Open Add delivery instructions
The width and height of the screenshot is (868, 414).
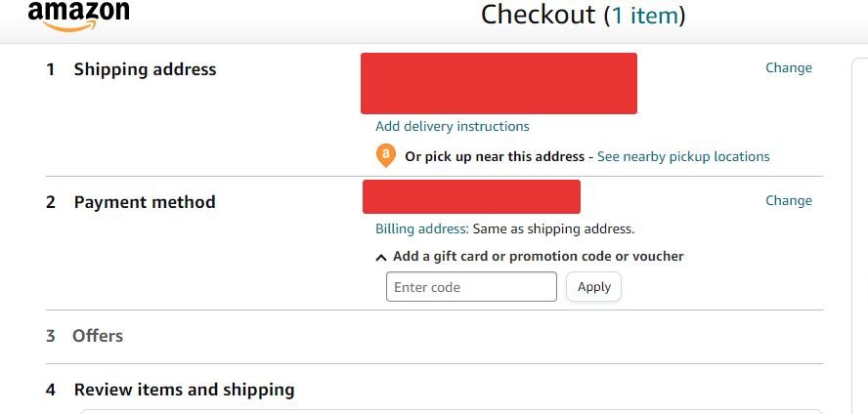tap(453, 127)
